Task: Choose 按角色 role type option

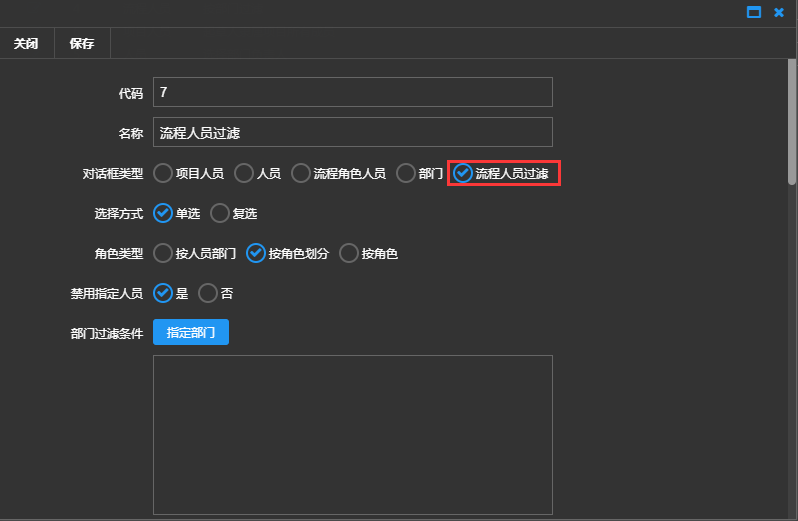Action: tap(349, 253)
